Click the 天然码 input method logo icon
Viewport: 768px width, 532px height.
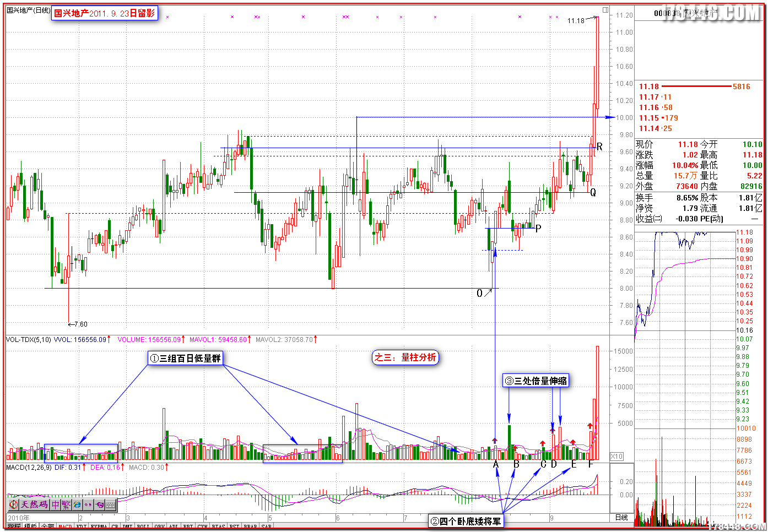click(14, 504)
